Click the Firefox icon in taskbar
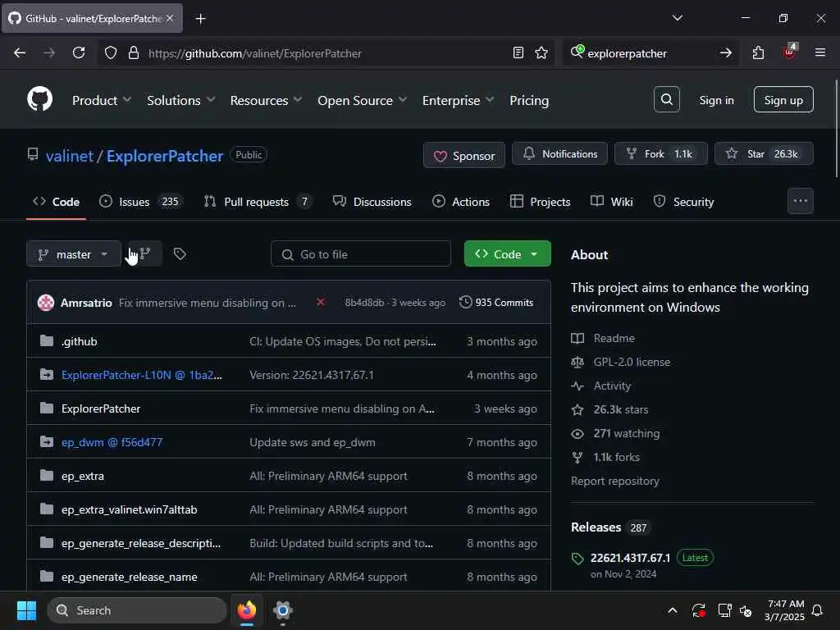 pos(246,610)
